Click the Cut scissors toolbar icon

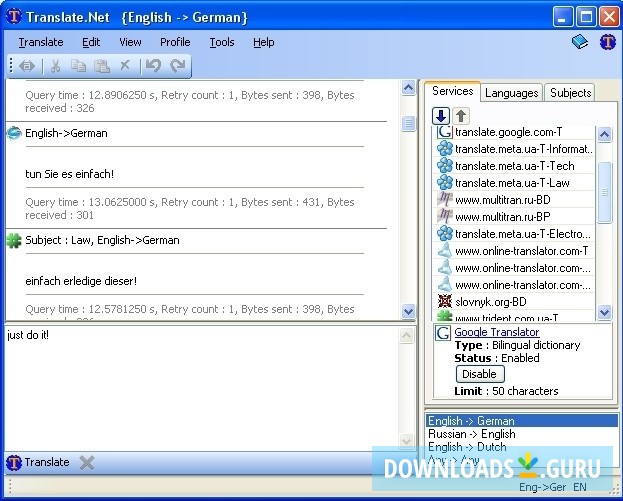coord(55,66)
